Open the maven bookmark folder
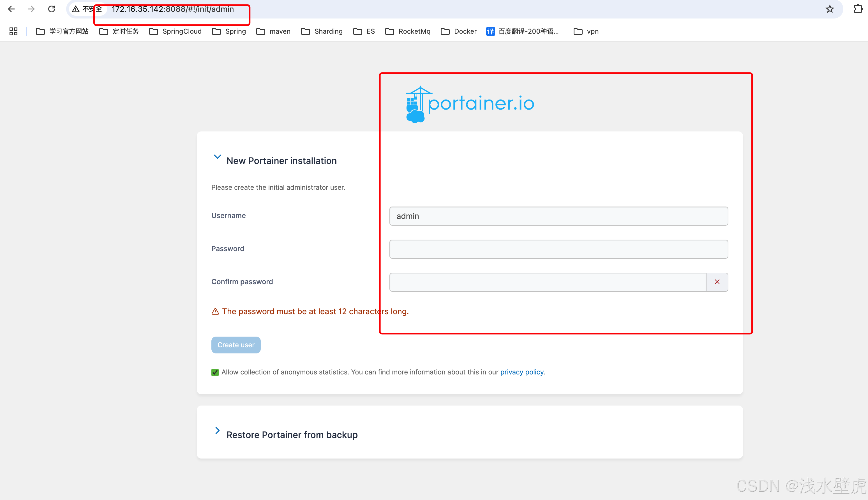The width and height of the screenshot is (868, 500). 273,31
